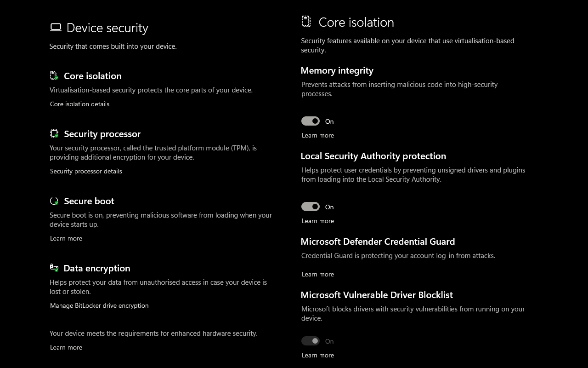Open Security processor details link
The height and width of the screenshot is (368, 588).
(86, 171)
